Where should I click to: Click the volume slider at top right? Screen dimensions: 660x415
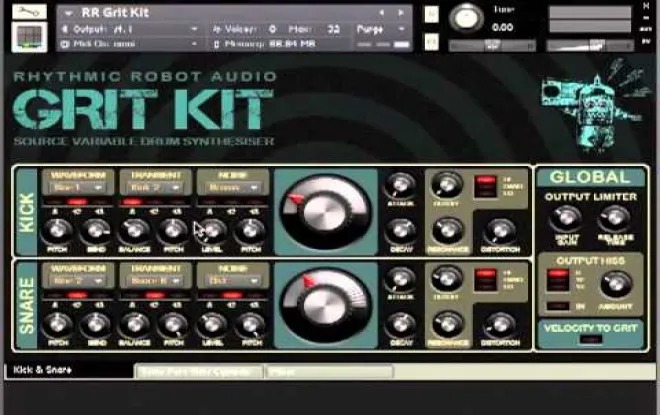(x=590, y=45)
